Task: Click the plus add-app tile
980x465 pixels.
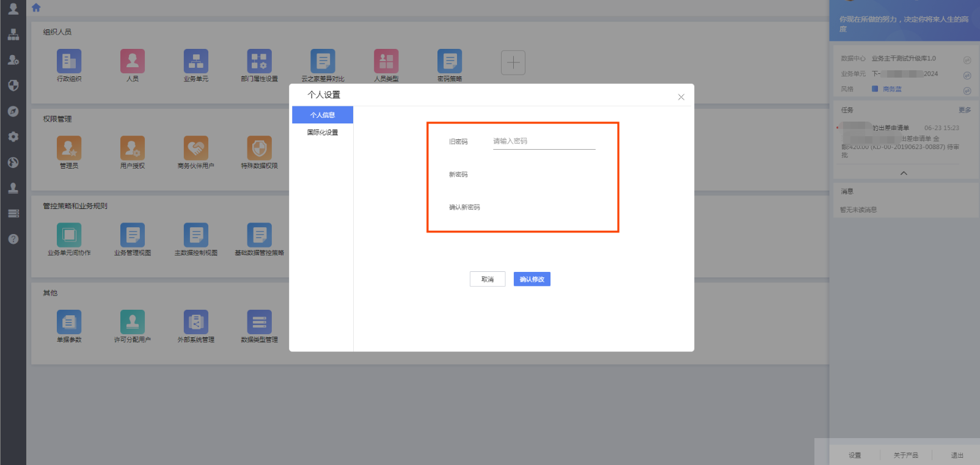Action: 513,62
